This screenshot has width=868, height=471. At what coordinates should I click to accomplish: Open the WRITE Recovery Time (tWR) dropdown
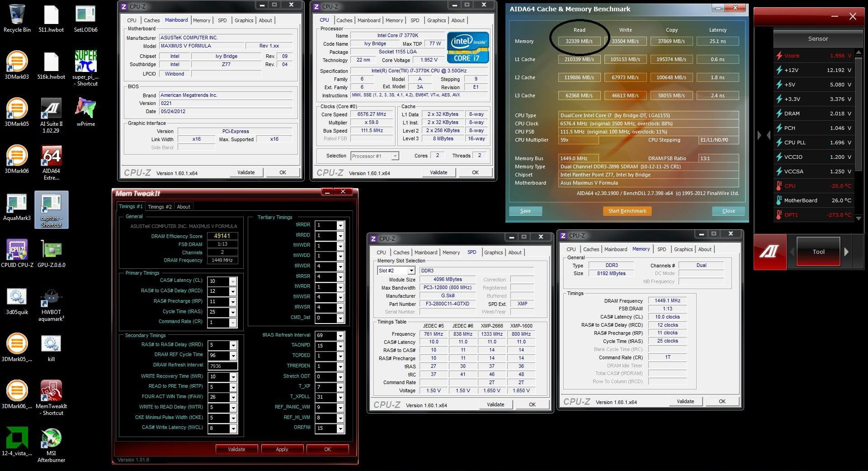pyautogui.click(x=233, y=377)
